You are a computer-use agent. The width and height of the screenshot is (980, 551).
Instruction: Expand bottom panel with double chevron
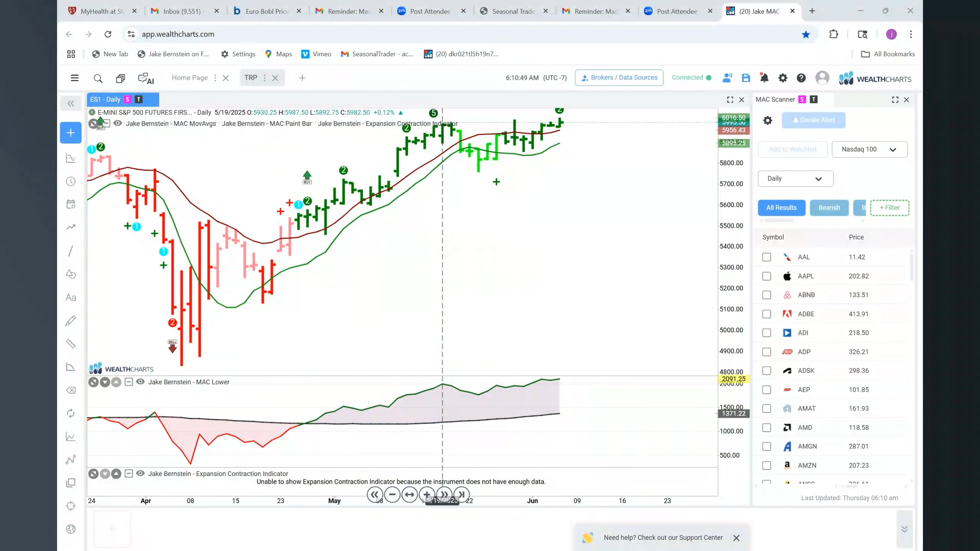(904, 529)
